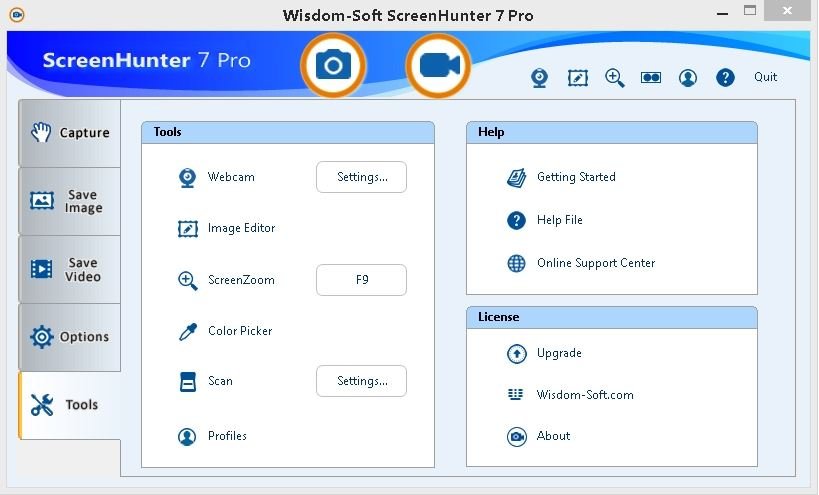Screen dimensions: 819x495
Task: Click Quit in the top toolbar
Action: 765,77
